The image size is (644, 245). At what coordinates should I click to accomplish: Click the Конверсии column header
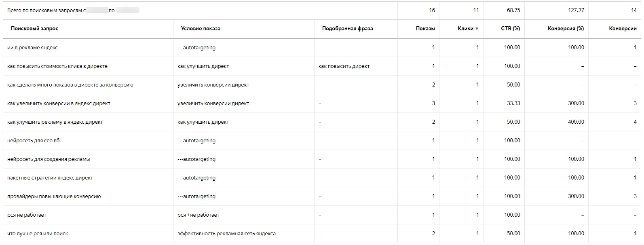623,29
